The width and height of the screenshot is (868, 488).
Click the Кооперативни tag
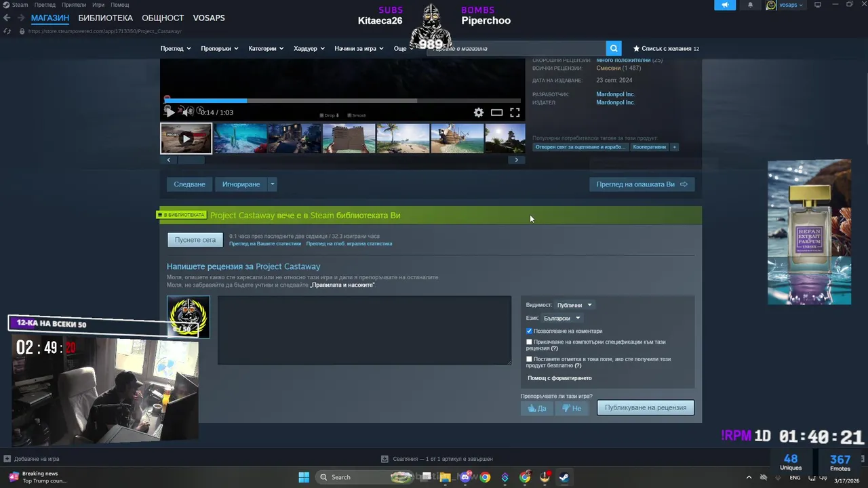click(650, 146)
